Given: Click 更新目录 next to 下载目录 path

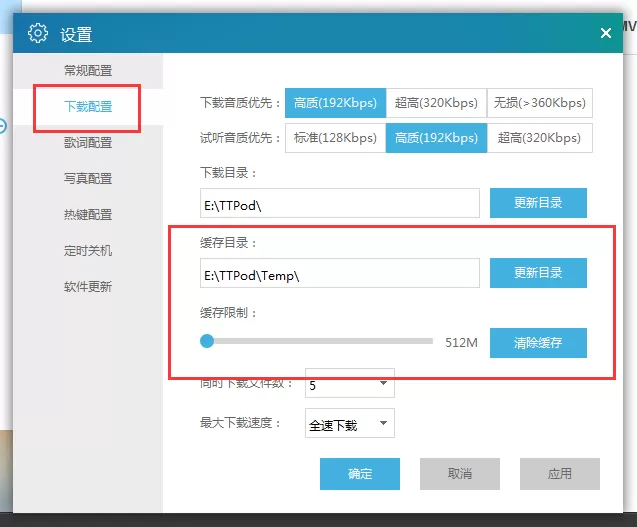Looking at the screenshot, I should pyautogui.click(x=538, y=203).
